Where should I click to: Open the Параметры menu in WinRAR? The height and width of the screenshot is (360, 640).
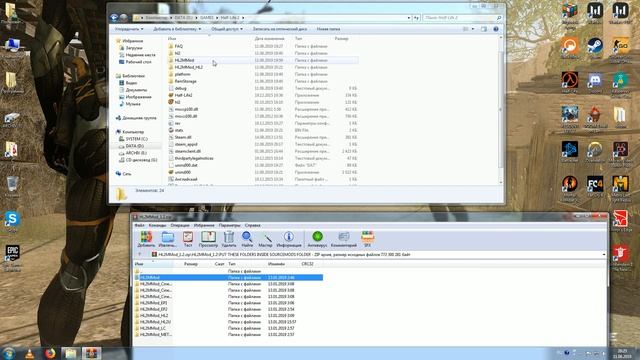click(229, 225)
